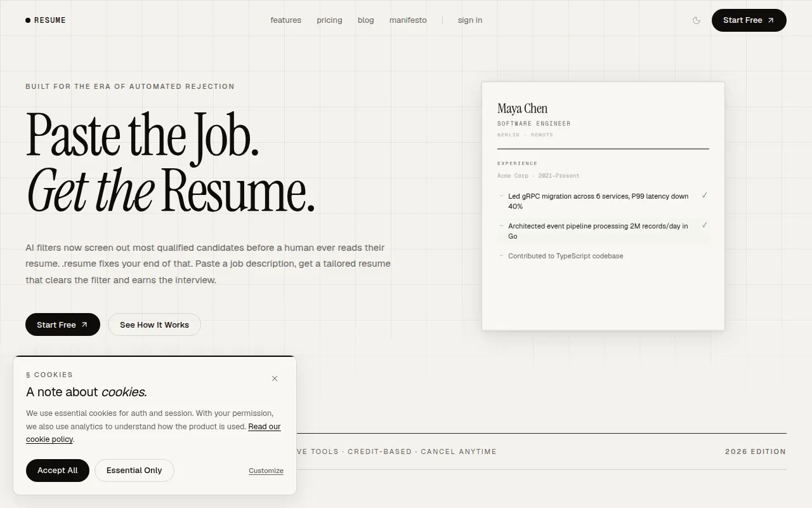
Task: Click the 'A note about cookies.' heading
Action: click(x=86, y=392)
